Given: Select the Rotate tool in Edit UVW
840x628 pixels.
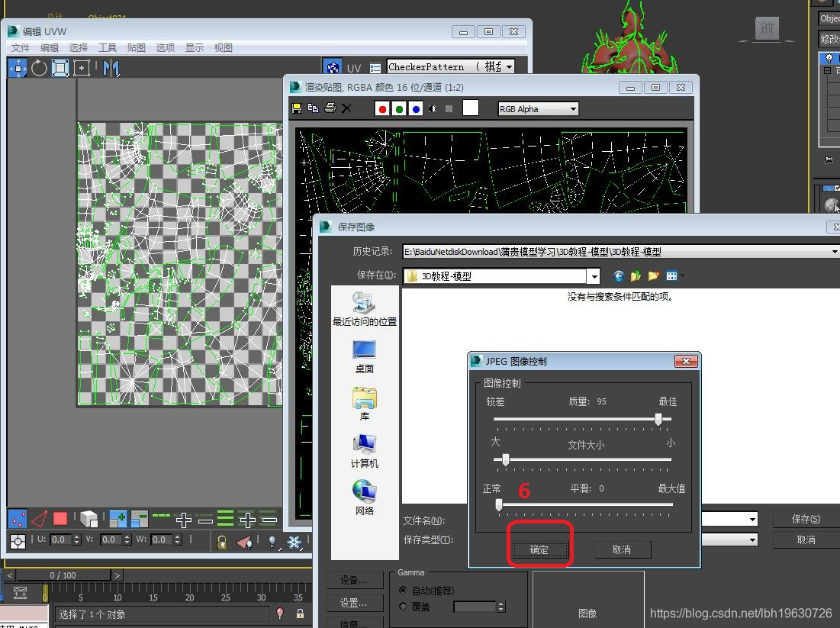Looking at the screenshot, I should click(x=39, y=68).
